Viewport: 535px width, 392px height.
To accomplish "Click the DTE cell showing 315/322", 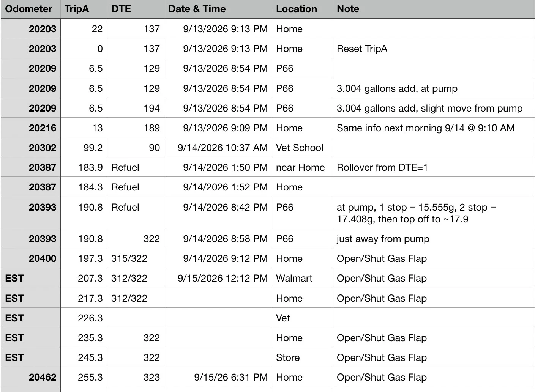I will (136, 258).
